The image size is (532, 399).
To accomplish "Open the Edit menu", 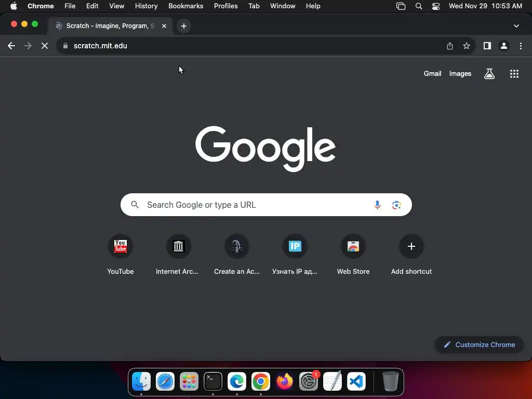I will tap(92, 6).
